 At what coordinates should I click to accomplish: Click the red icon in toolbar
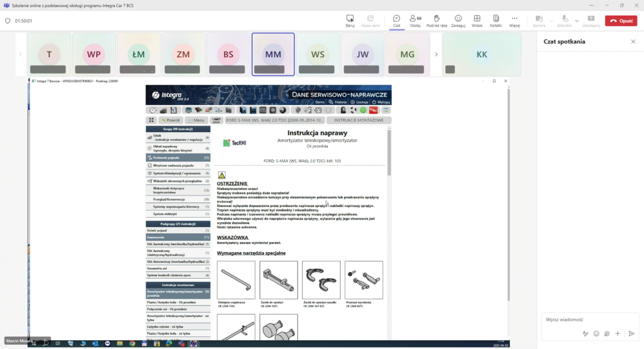click(x=374, y=110)
